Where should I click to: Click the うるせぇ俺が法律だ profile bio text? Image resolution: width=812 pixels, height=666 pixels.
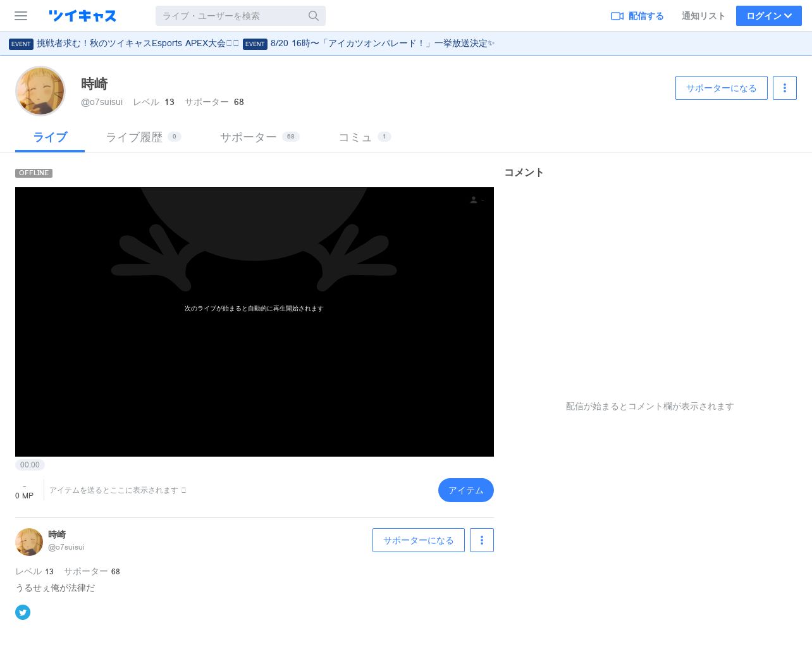coord(55,588)
